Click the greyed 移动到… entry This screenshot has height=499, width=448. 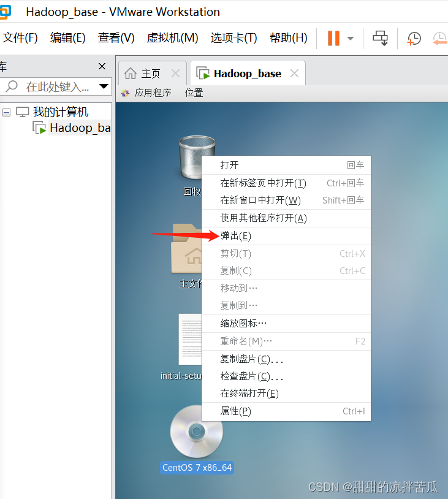point(286,288)
